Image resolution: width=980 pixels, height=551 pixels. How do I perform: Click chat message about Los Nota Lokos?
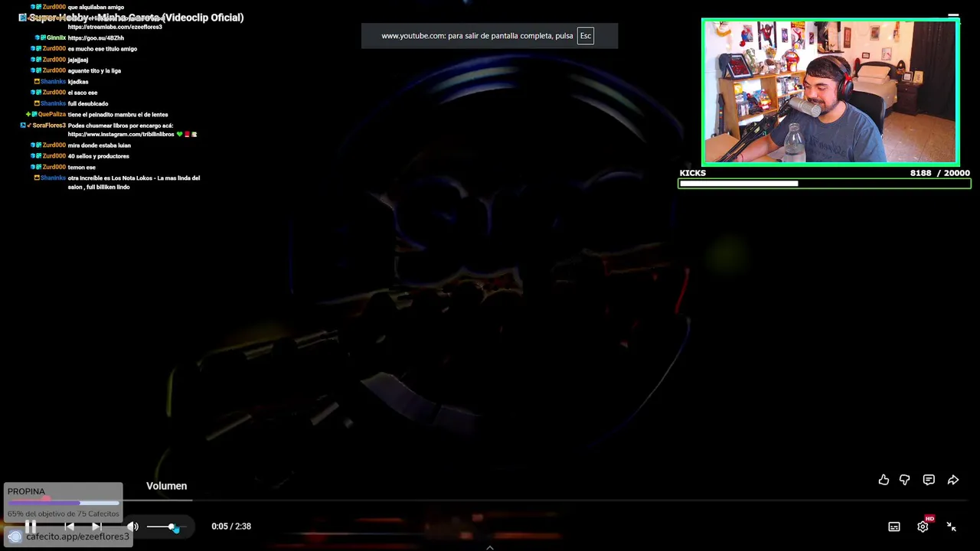pos(134,182)
